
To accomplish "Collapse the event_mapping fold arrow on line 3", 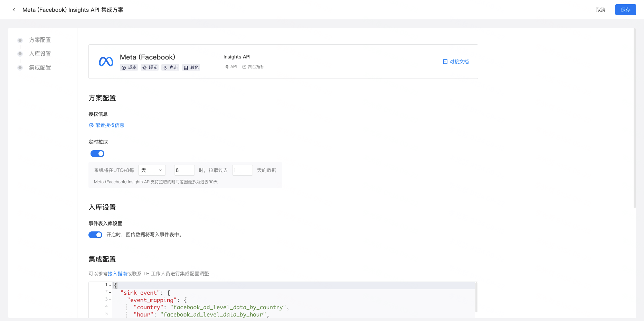I will point(110,300).
